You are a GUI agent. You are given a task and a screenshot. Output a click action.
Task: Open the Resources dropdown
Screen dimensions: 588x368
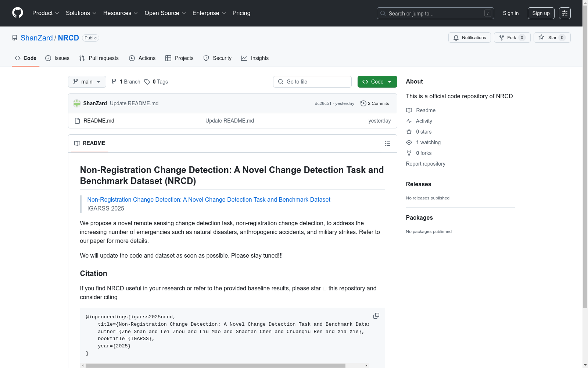point(120,13)
